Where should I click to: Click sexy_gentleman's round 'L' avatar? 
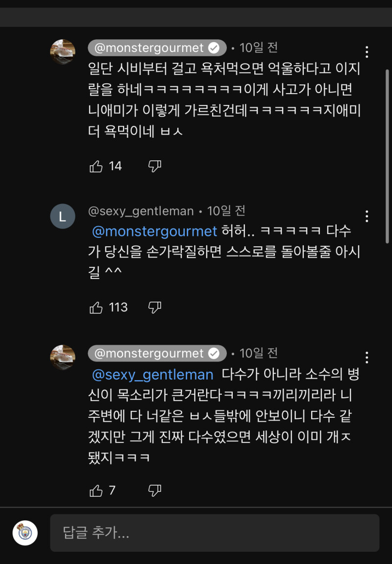(63, 216)
